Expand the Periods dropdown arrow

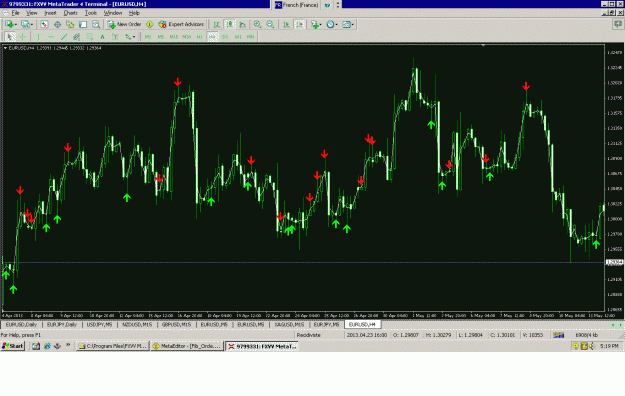(x=336, y=25)
